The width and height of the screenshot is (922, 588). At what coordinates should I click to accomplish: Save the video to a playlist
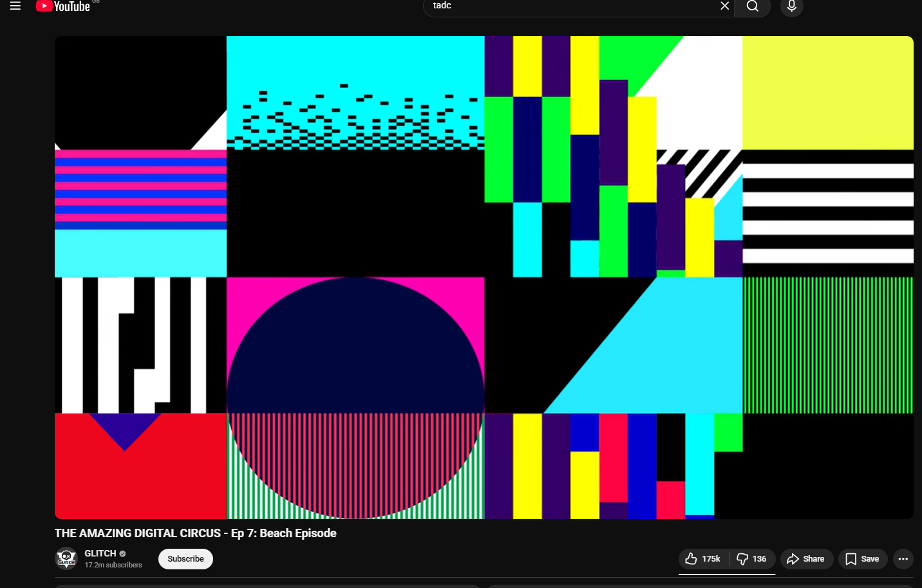863,559
